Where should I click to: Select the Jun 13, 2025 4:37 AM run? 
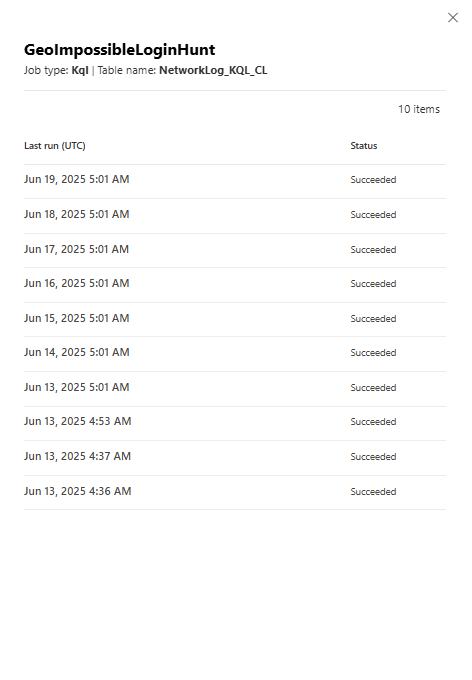click(235, 458)
